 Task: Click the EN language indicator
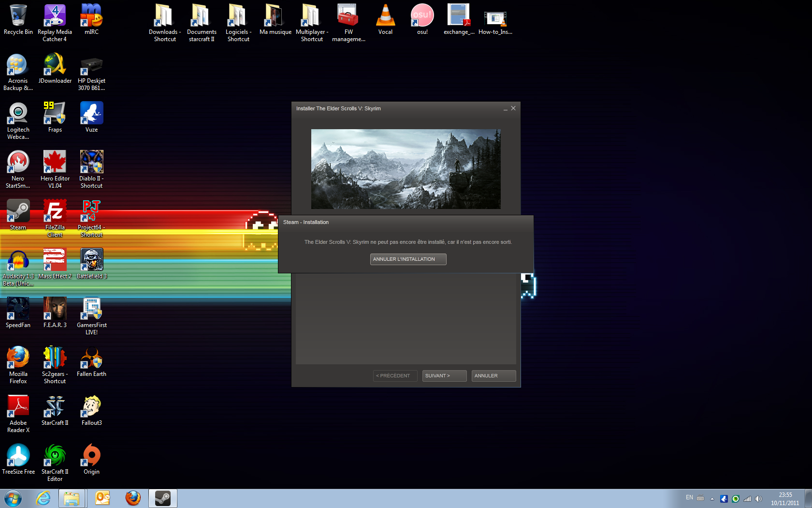[689, 498]
